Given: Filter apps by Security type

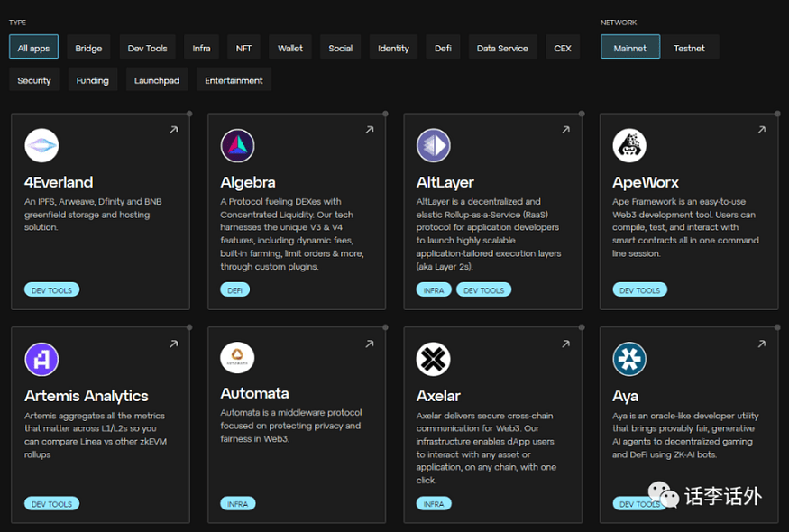Looking at the screenshot, I should click(x=34, y=79).
